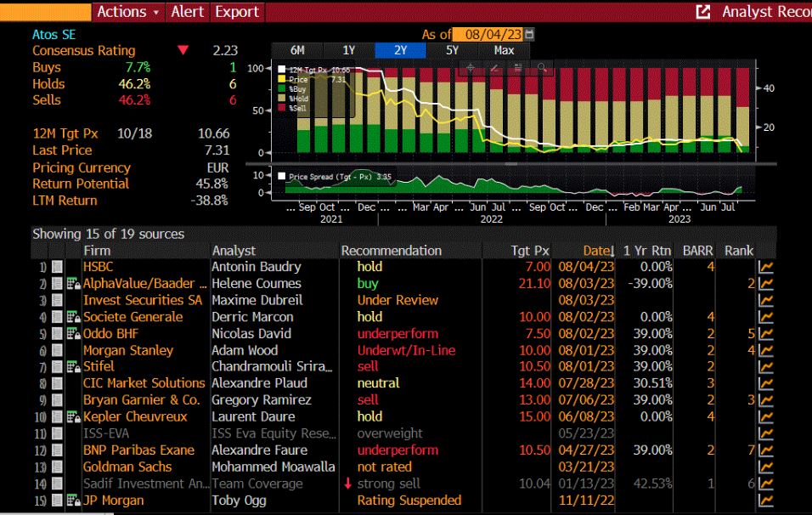The image size is (812, 515).
Task: Open the research report icon for Oddo BHF
Action: [x=74, y=334]
